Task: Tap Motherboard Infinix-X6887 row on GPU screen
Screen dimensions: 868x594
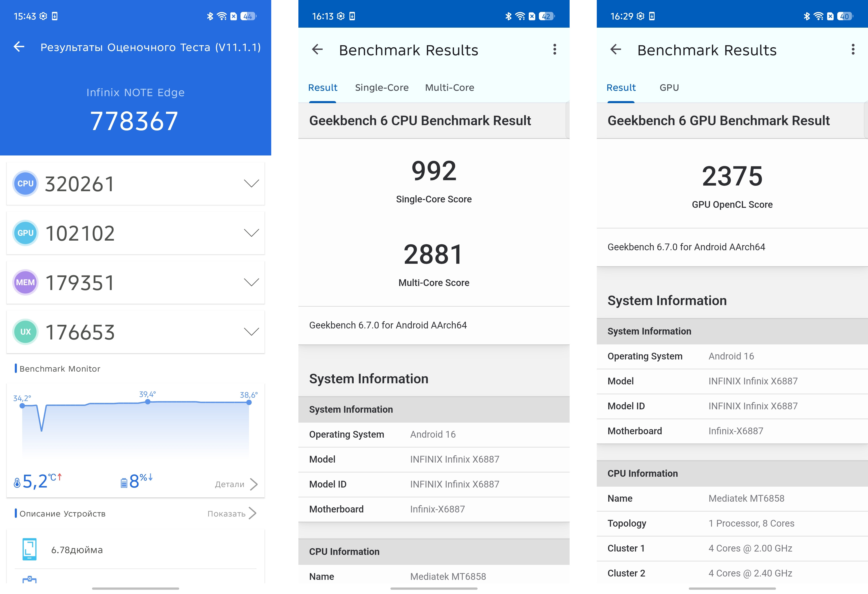Action: click(x=732, y=431)
